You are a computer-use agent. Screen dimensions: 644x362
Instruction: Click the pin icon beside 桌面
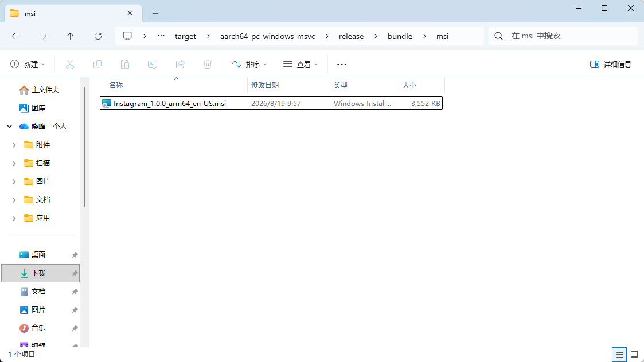[x=75, y=255]
